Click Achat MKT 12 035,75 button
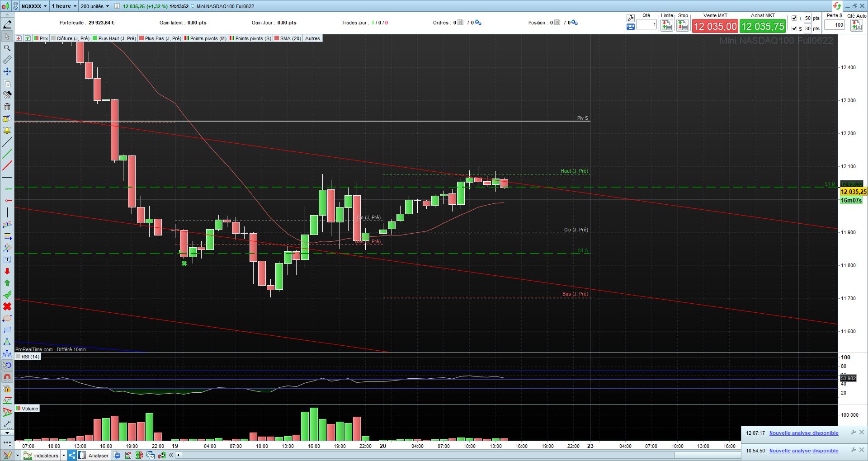868x461 pixels. tap(763, 26)
